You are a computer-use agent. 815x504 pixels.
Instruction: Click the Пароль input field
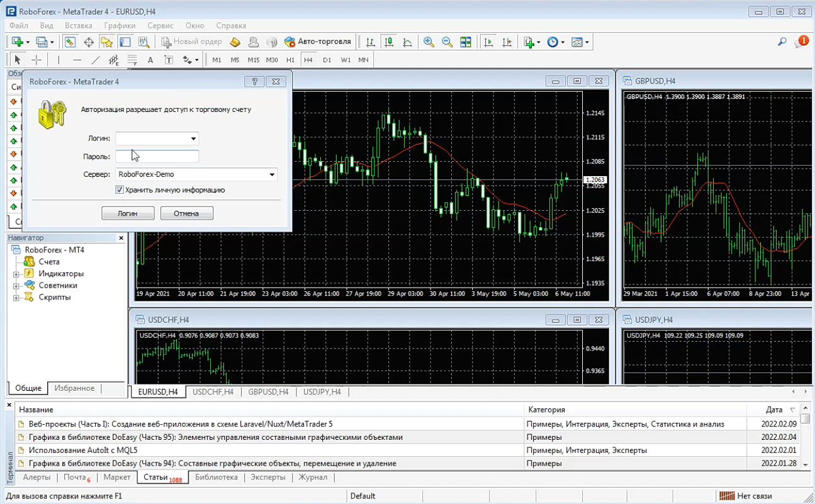[x=157, y=157]
